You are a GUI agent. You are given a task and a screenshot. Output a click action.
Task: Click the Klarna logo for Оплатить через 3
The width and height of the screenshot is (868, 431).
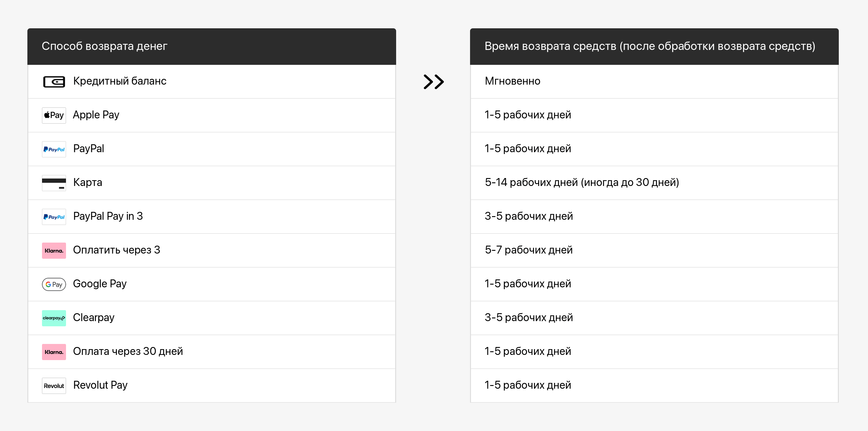[54, 251]
